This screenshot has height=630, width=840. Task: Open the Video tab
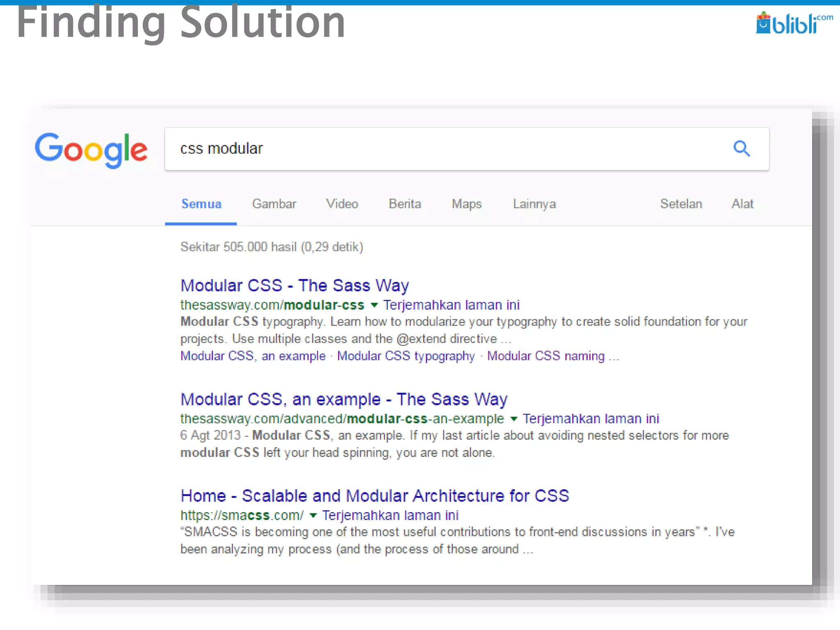click(x=342, y=204)
